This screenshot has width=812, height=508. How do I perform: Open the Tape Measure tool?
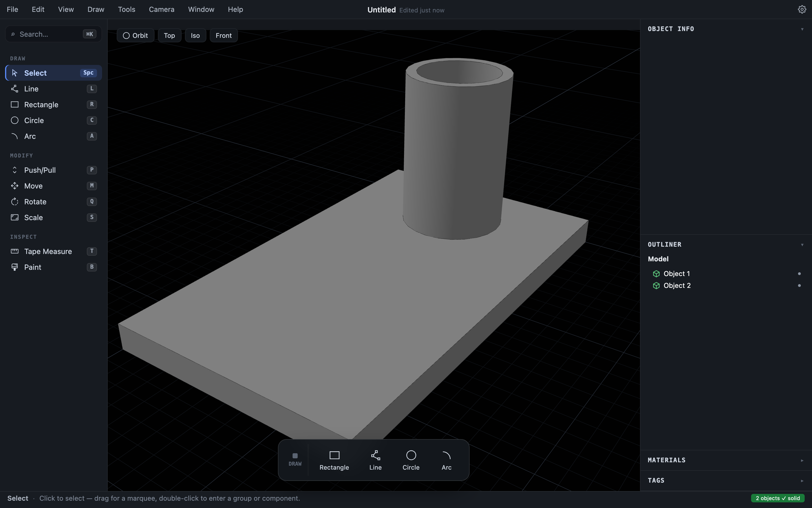point(54,251)
